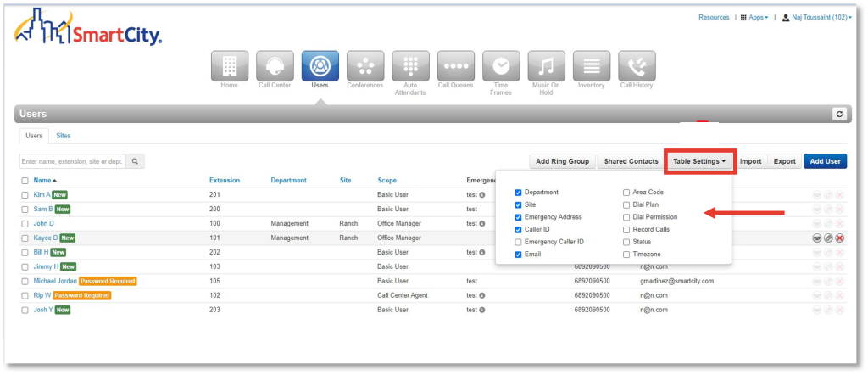Collapse the Table Settings dropdown
868x375 pixels.
699,161
